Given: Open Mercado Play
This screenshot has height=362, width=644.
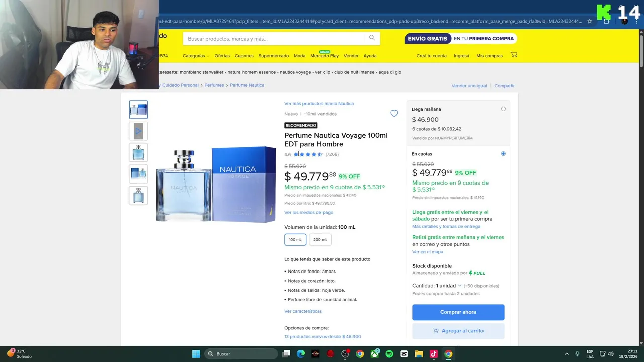Looking at the screenshot, I should click(x=325, y=56).
